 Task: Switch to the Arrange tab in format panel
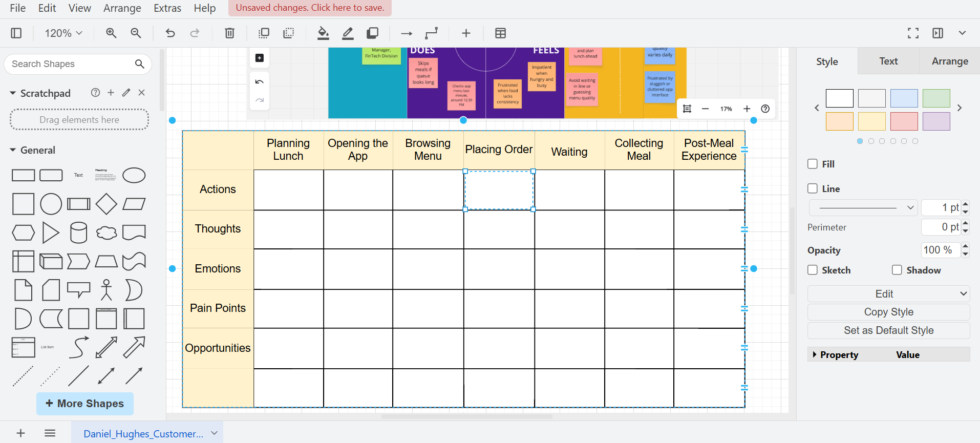click(x=950, y=61)
